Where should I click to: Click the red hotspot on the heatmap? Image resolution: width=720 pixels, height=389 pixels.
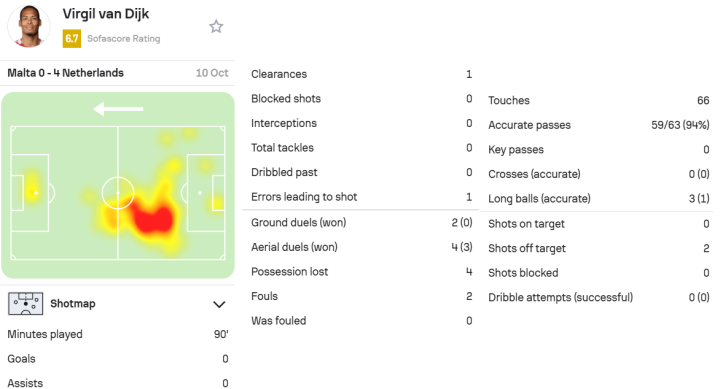(154, 217)
